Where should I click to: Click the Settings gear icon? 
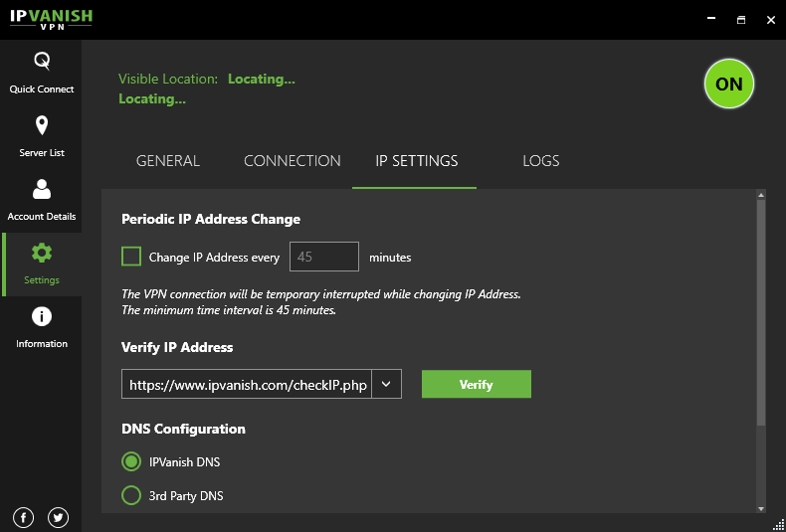[42, 253]
